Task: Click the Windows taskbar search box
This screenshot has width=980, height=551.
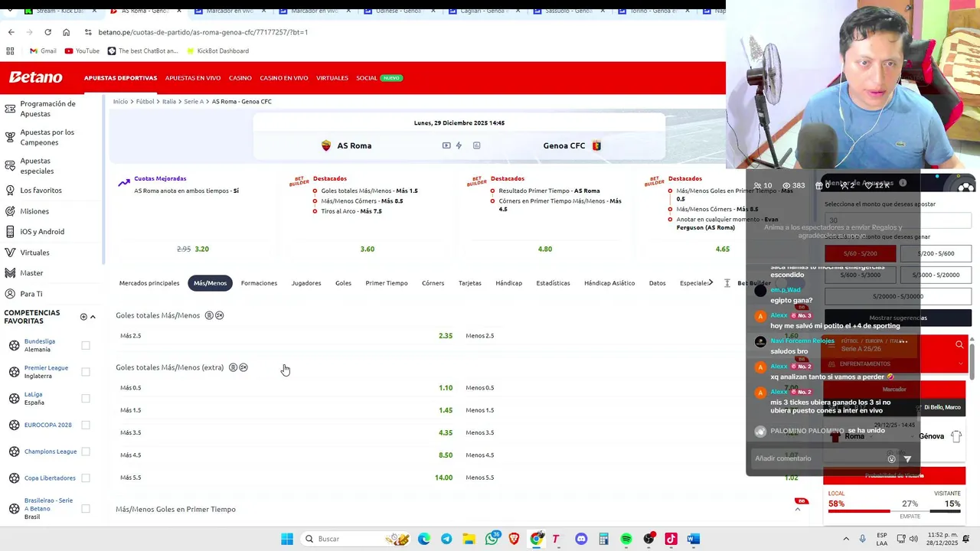Action: click(x=356, y=539)
